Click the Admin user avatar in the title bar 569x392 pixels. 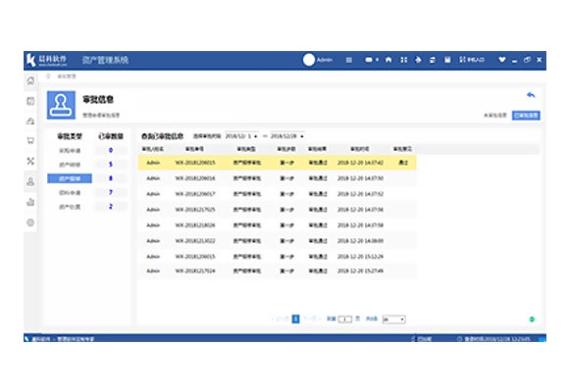click(309, 60)
